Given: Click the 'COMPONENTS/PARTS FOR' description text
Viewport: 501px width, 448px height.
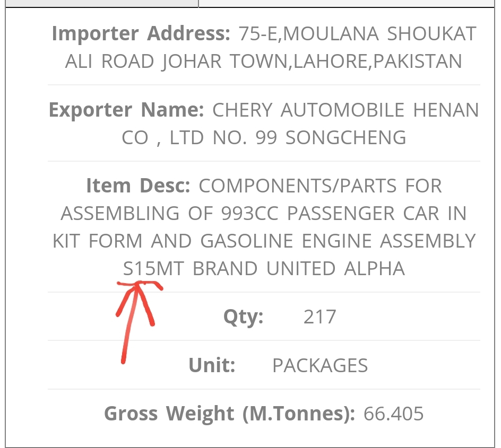Looking at the screenshot, I should [x=320, y=186].
